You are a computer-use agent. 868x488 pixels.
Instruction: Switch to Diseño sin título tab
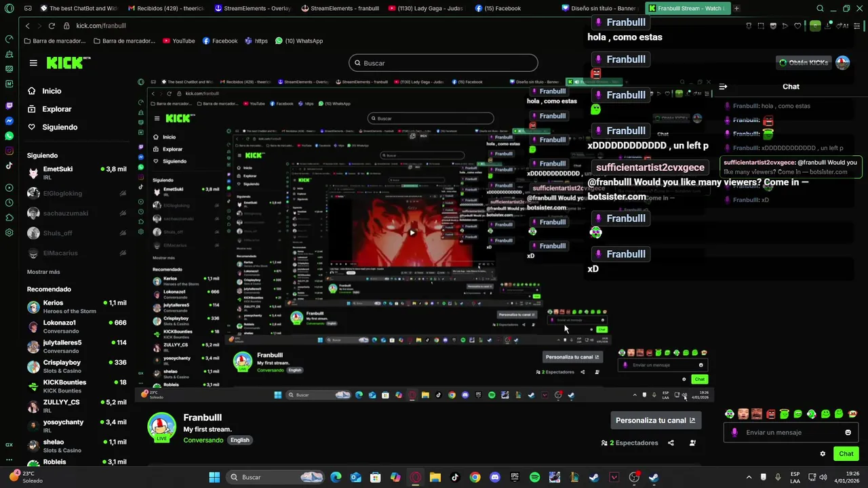coord(600,8)
